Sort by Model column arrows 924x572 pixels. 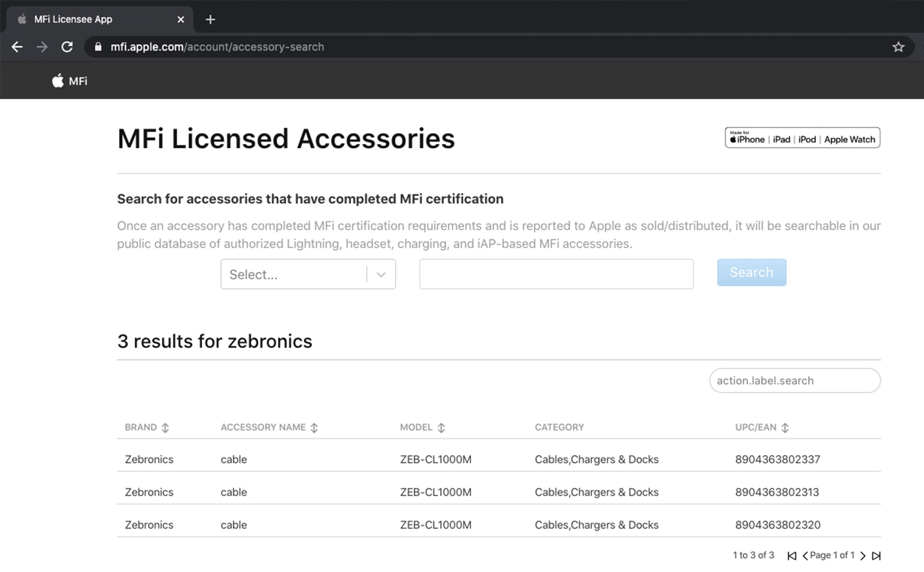(441, 428)
